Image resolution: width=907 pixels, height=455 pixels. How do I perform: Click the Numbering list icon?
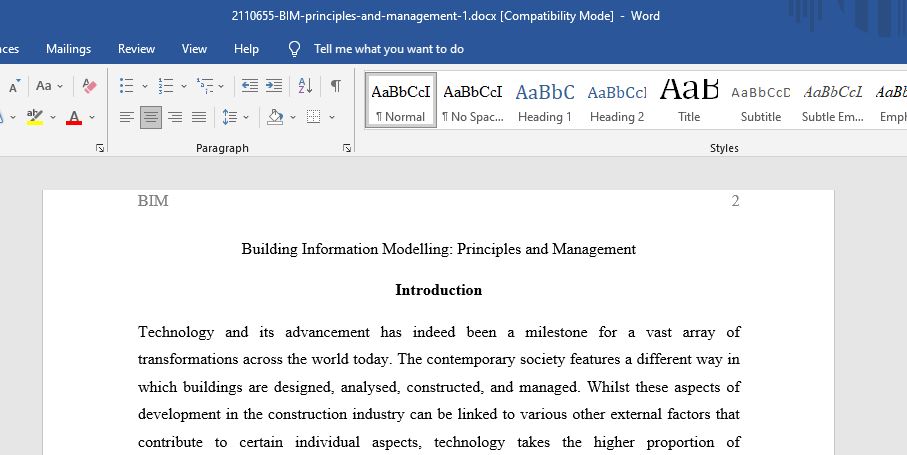click(x=166, y=86)
